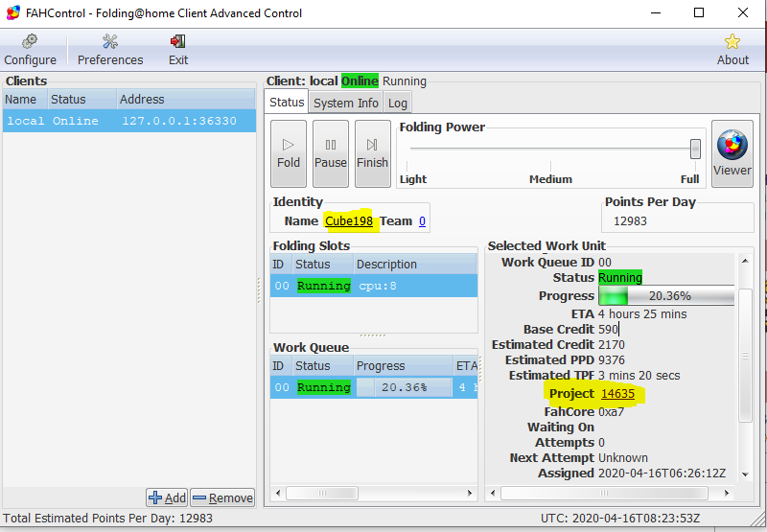Click the Folding Slots ID column header

coord(281,264)
